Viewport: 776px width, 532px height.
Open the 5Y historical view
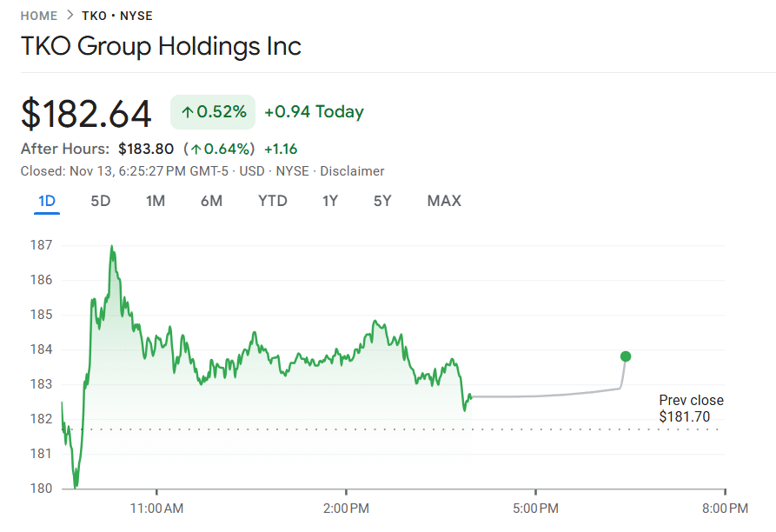[381, 201]
